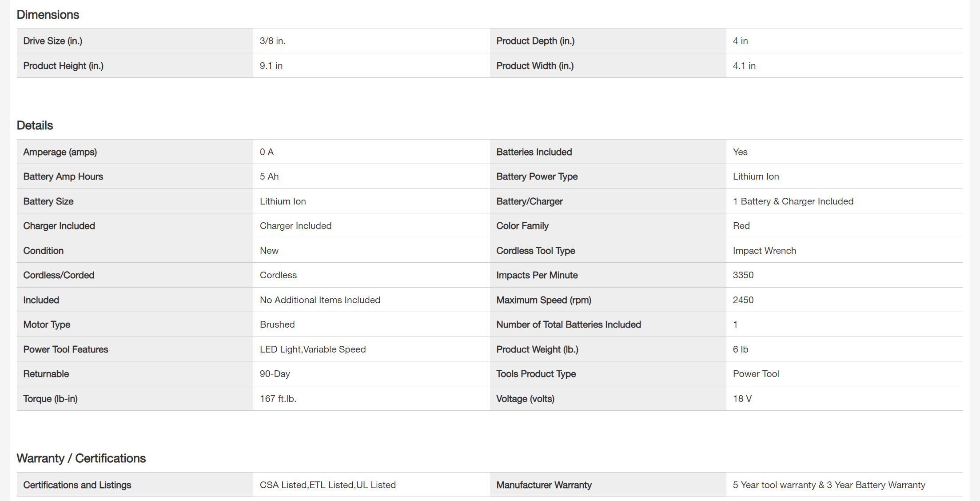Select the 2450 maximum speed value
This screenshot has height=501, width=980.
click(743, 300)
